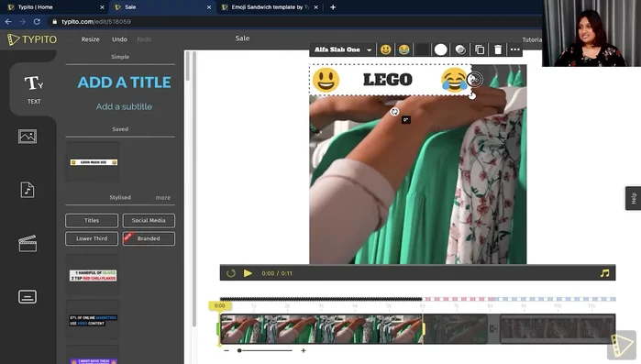Screen dimensions: 641x364
Task: Select the Social Media category button
Action: click(149, 221)
